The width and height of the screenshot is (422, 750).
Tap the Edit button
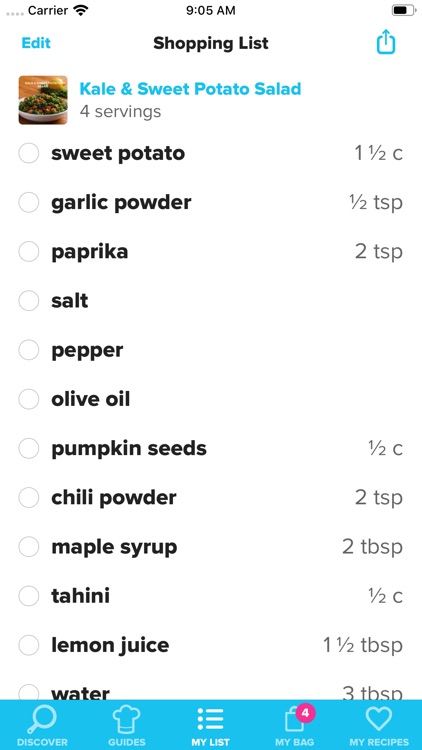coord(36,43)
